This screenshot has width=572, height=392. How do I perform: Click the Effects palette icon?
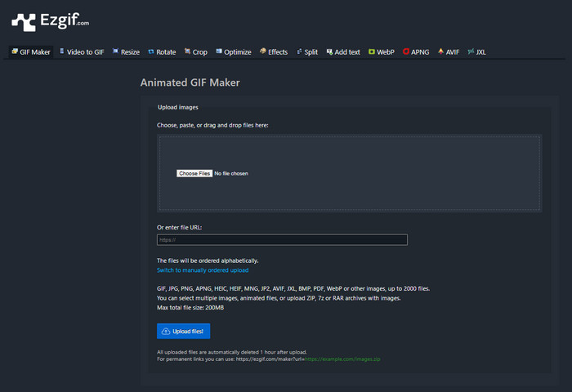pos(263,51)
